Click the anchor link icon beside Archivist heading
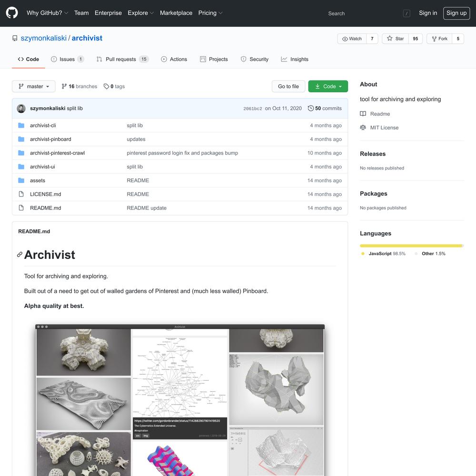 pyautogui.click(x=20, y=254)
